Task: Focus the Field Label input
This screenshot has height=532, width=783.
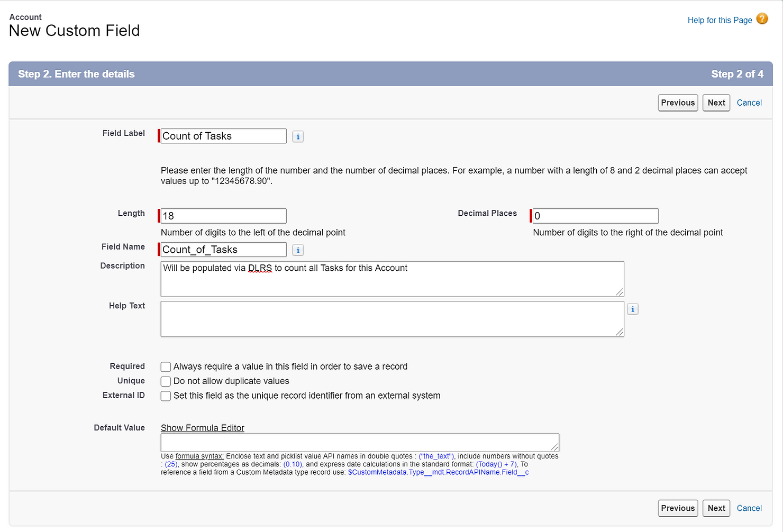Action: click(x=223, y=136)
